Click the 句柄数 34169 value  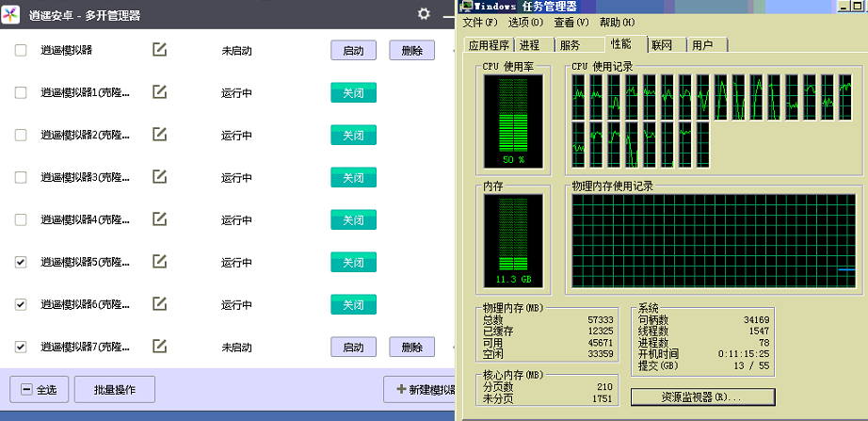coord(756,319)
